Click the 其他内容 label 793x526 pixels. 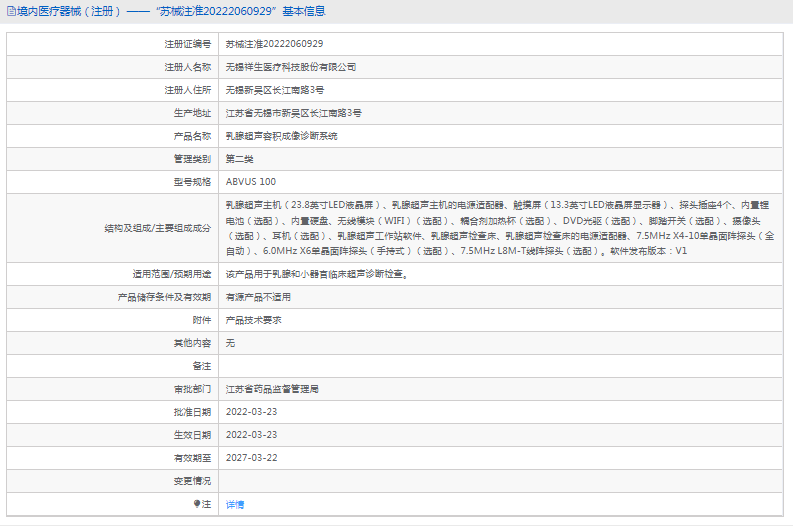pos(192,343)
